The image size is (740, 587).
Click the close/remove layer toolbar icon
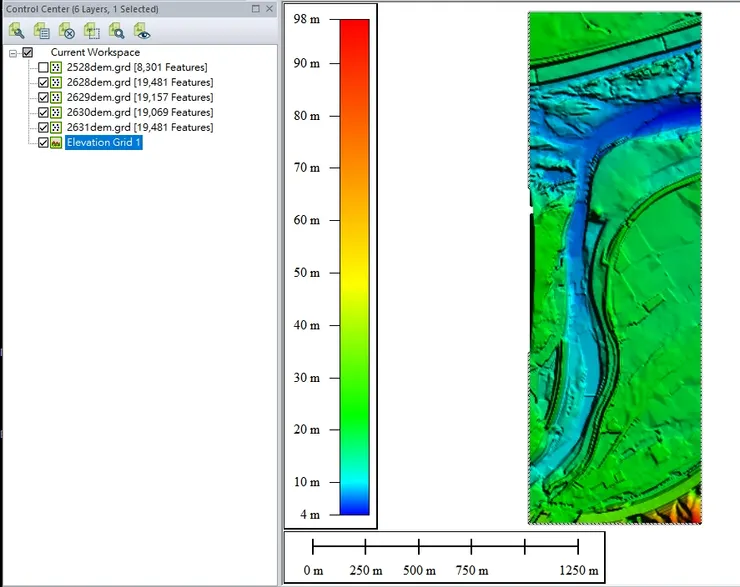67,31
